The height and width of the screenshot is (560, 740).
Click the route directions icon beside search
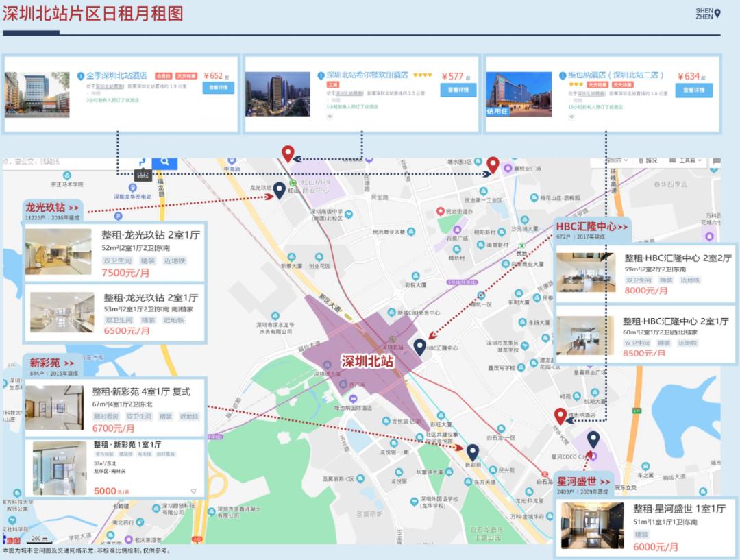[143, 162]
